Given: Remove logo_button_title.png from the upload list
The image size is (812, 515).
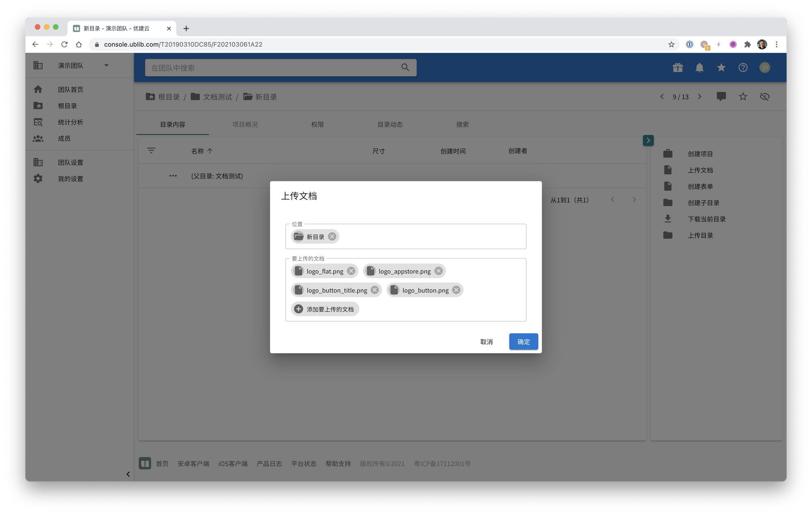Looking at the screenshot, I should pos(375,290).
